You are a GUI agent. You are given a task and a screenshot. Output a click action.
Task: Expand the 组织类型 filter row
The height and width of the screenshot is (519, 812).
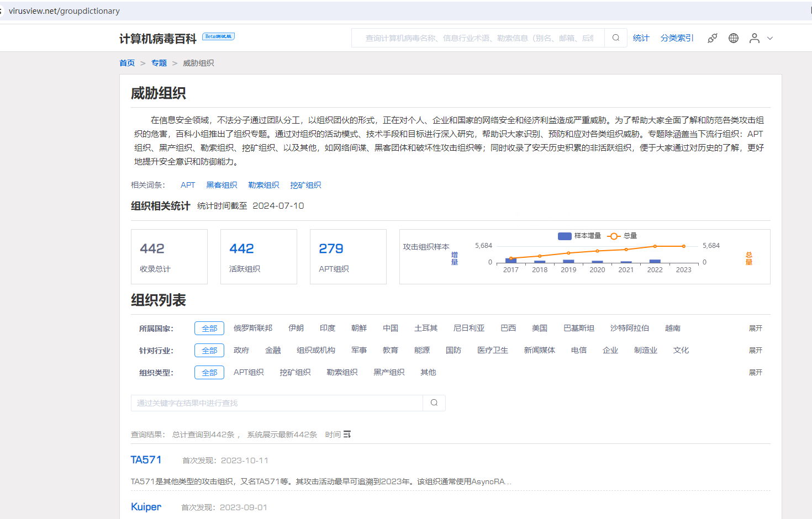click(x=755, y=372)
